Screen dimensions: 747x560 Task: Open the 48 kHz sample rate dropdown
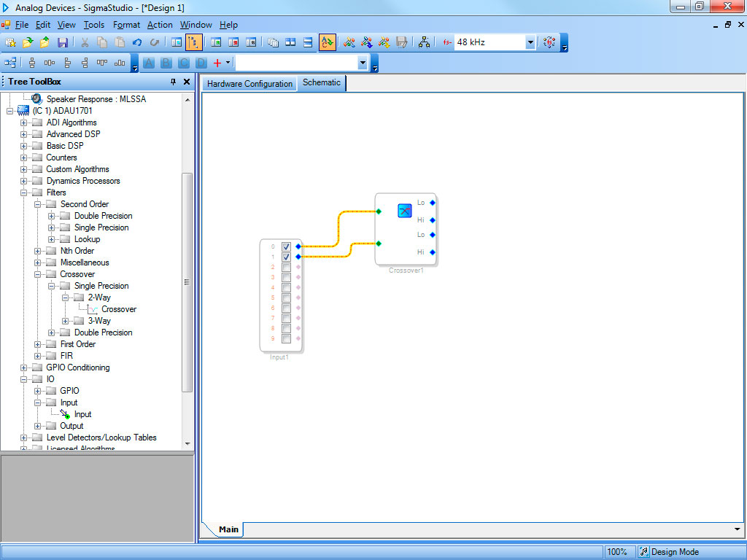click(x=530, y=42)
